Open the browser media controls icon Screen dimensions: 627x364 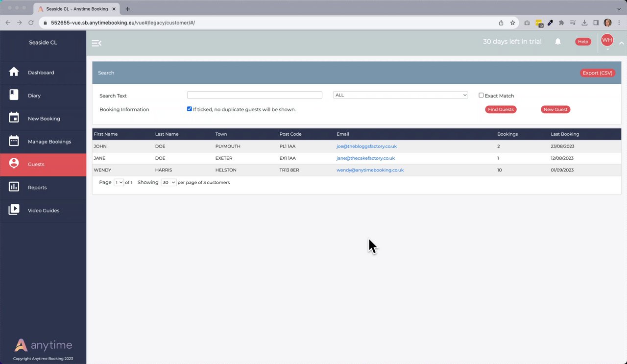tap(573, 23)
